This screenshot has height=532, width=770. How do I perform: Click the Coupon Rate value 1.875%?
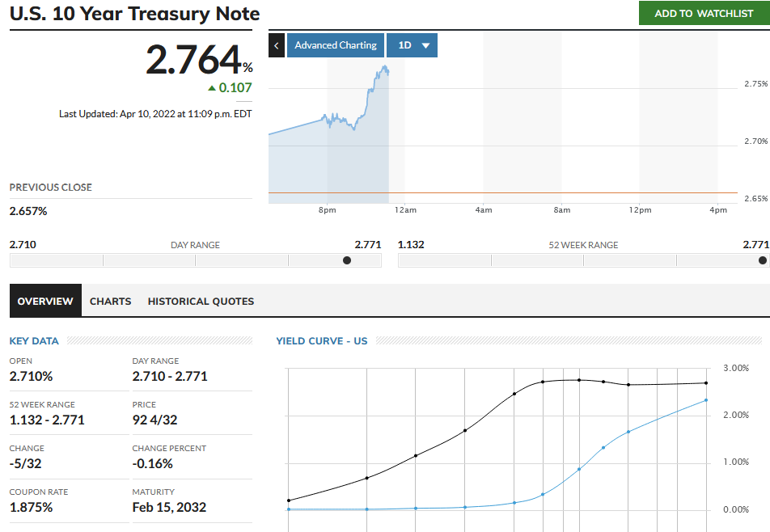point(31,508)
